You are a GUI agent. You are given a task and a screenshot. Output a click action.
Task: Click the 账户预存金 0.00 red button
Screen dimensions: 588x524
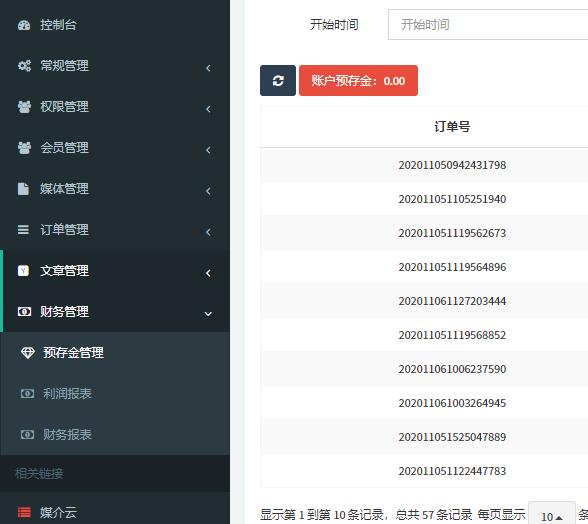coord(358,80)
